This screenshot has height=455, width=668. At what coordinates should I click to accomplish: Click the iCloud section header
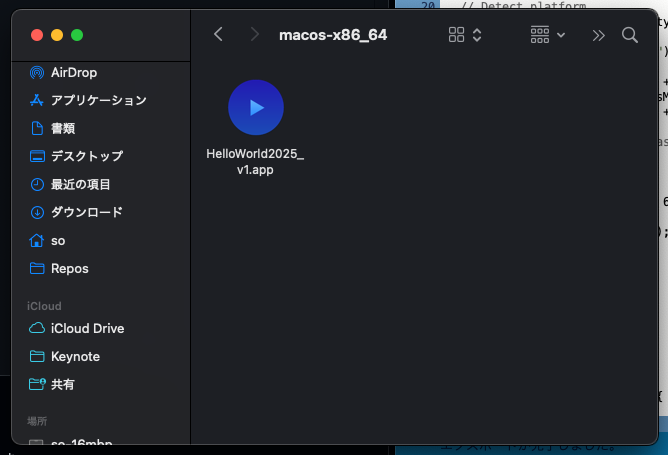(44, 306)
